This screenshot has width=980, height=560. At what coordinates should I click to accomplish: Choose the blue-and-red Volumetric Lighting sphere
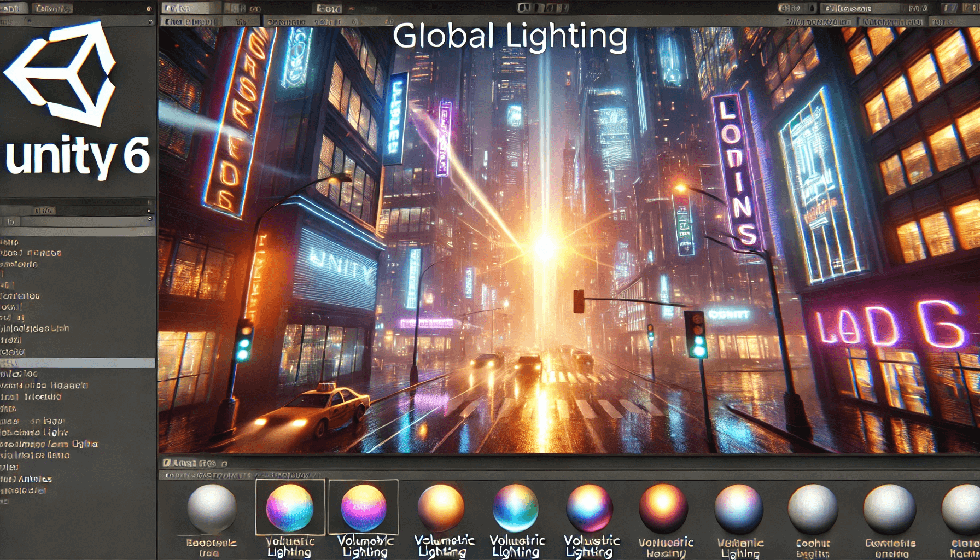pyautogui.click(x=589, y=508)
